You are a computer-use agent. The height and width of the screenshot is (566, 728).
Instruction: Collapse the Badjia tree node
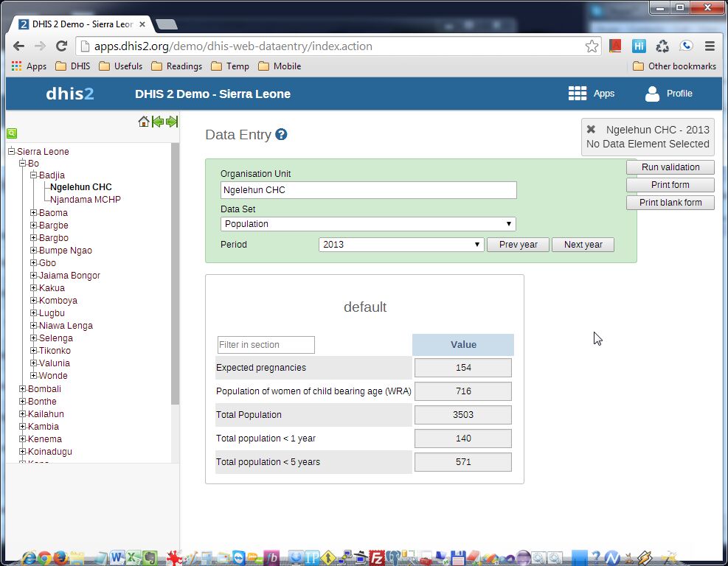34,175
